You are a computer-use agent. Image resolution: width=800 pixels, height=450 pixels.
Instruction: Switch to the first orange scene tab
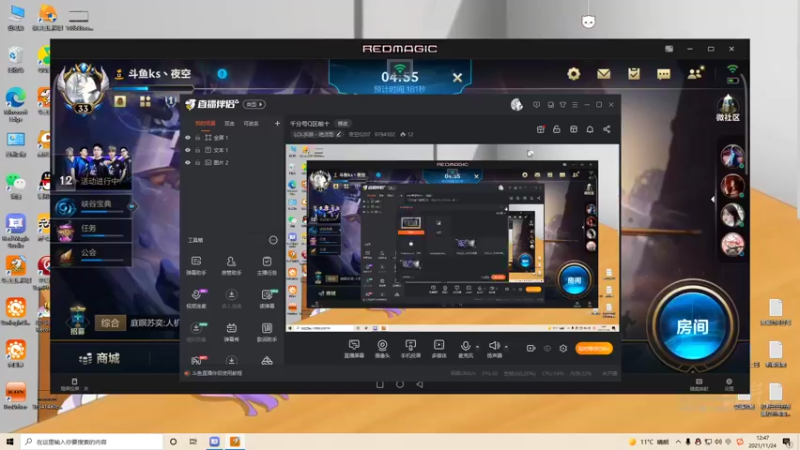coord(205,123)
